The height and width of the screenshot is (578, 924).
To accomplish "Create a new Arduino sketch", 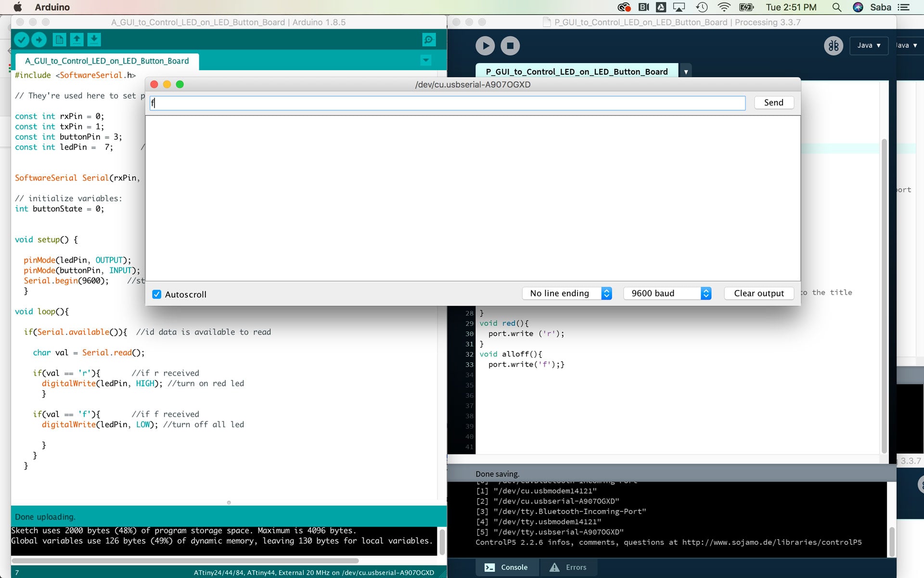I will pyautogui.click(x=59, y=39).
